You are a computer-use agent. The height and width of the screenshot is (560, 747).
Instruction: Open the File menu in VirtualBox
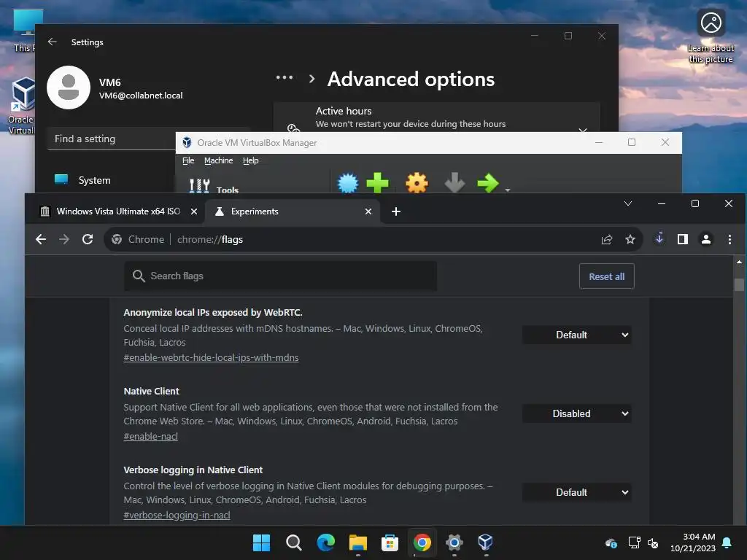pyautogui.click(x=188, y=160)
